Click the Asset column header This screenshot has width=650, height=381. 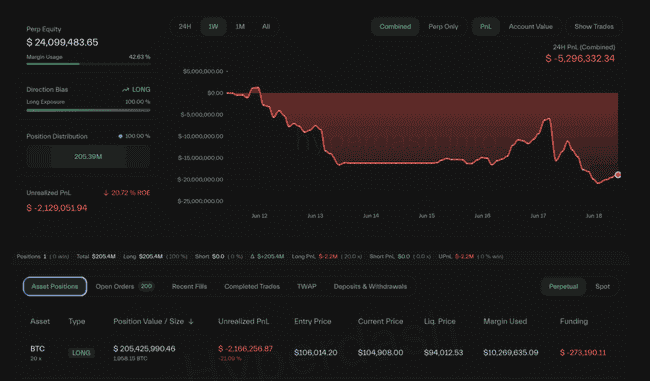[40, 321]
